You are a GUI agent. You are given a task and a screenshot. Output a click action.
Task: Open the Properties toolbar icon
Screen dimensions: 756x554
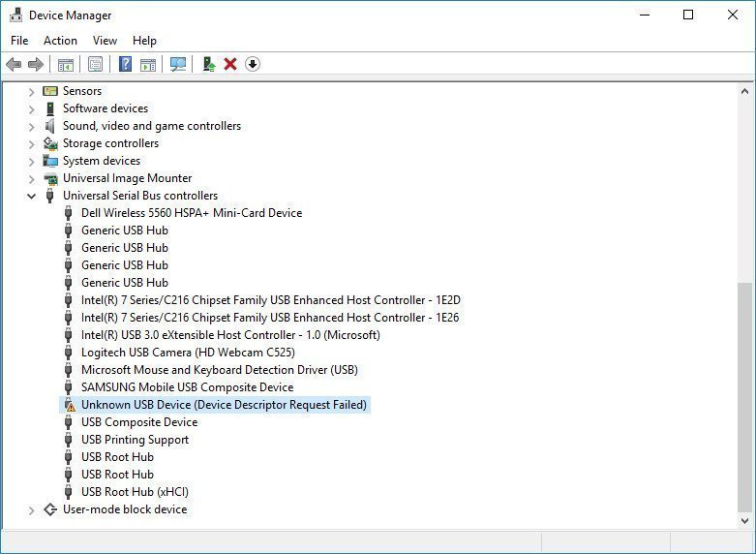pyautogui.click(x=95, y=64)
